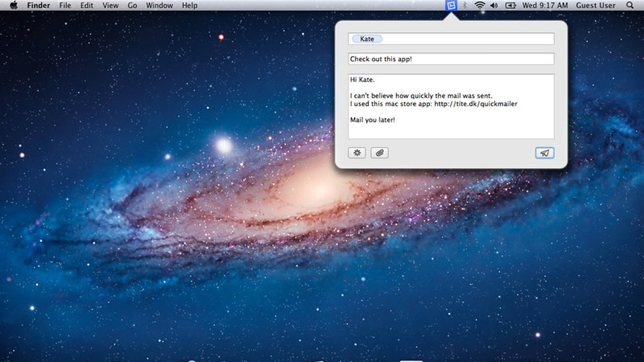The image size is (644, 362).
Task: Select the Kate recipient token
Action: tap(367, 39)
